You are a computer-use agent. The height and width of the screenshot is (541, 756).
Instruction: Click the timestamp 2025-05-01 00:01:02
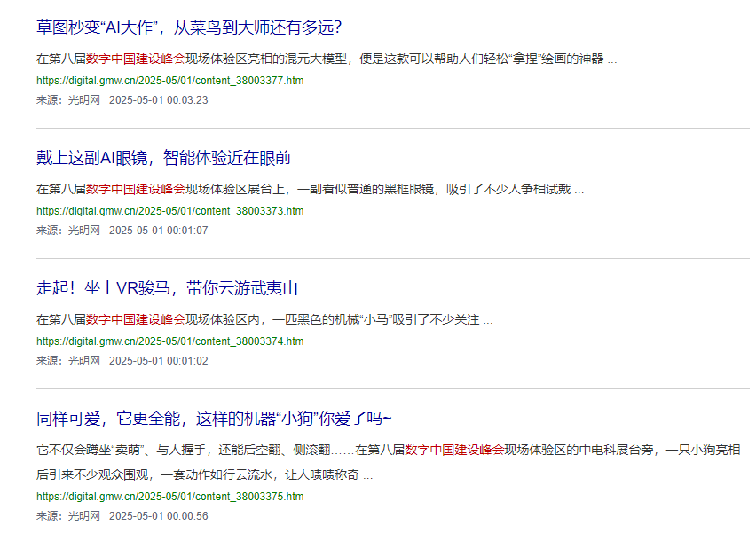158,361
